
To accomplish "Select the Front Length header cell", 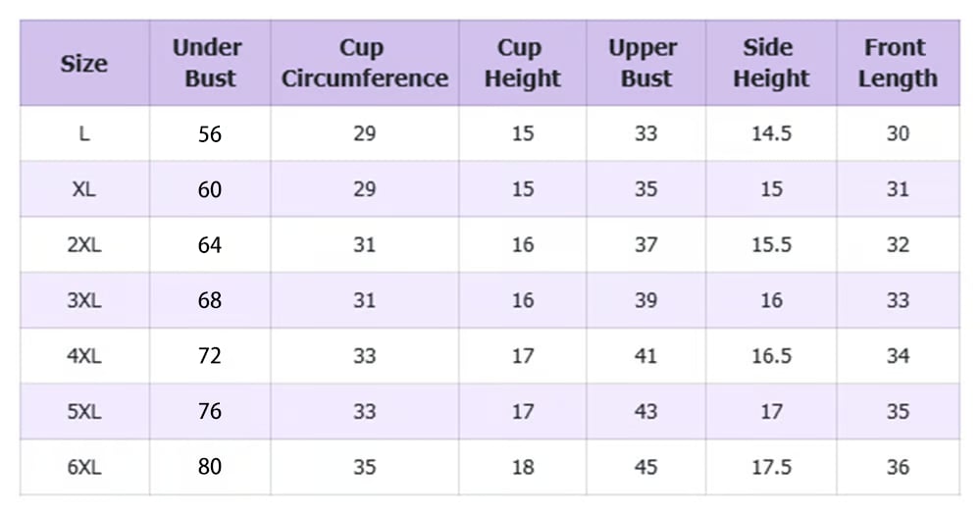I will pyautogui.click(x=897, y=63).
